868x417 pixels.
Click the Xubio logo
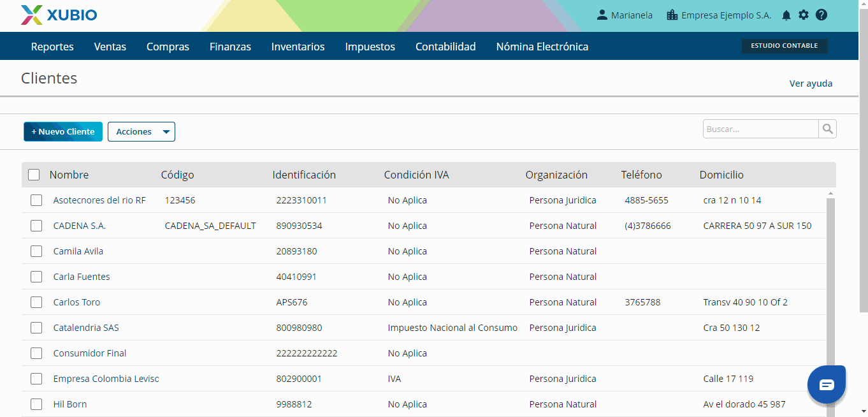[59, 15]
